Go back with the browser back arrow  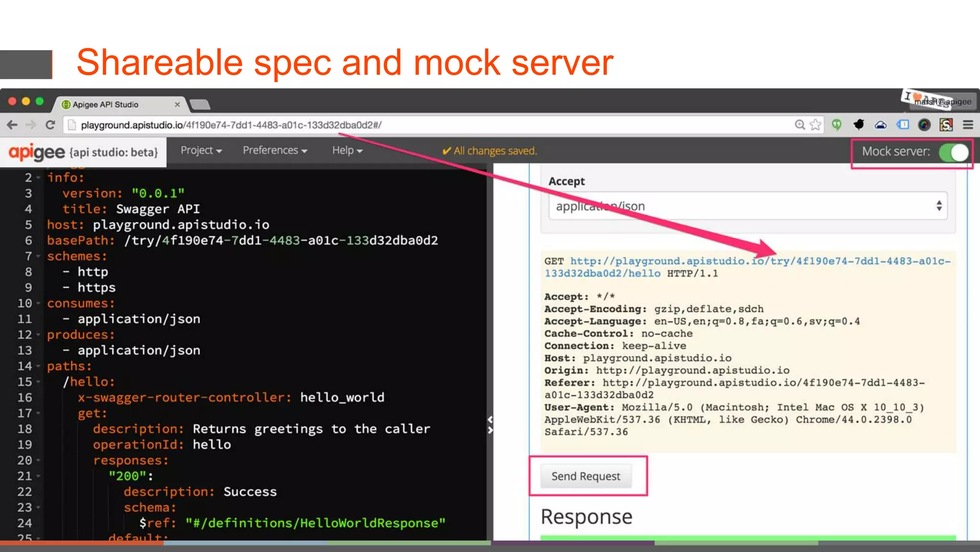[x=12, y=125]
